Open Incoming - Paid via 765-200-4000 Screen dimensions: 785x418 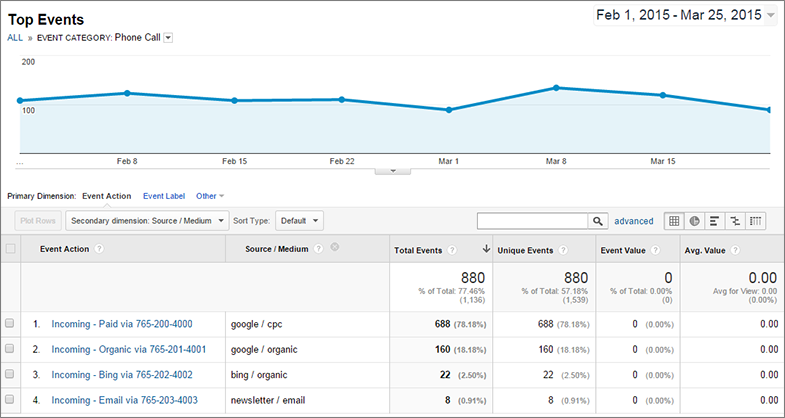tap(122, 324)
